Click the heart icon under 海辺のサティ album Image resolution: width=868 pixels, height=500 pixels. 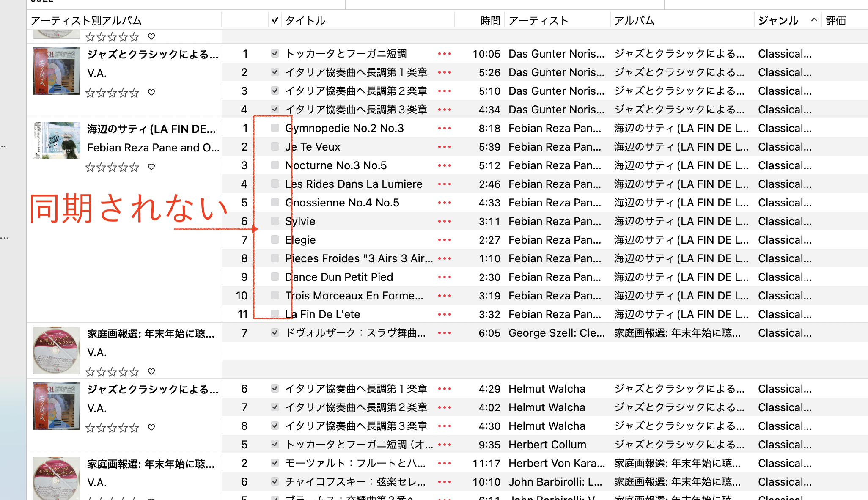coord(151,167)
